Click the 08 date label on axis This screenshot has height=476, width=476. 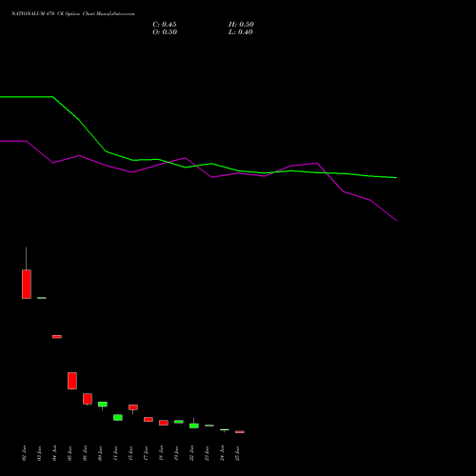(x=85, y=453)
